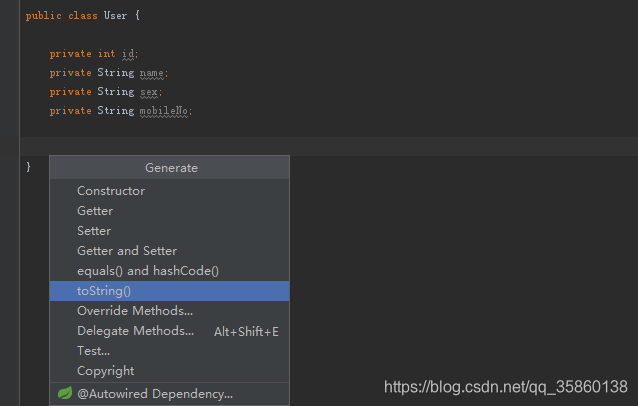Choose equals() and hashCode() entry
Viewport: 638px width, 406px height.
[169, 271]
